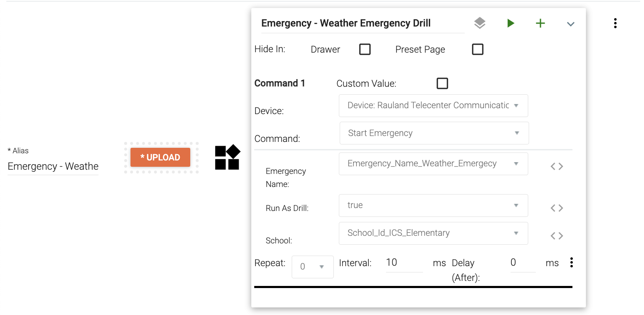
Task: Open the Run As Drill dropdown
Action: coord(434,206)
